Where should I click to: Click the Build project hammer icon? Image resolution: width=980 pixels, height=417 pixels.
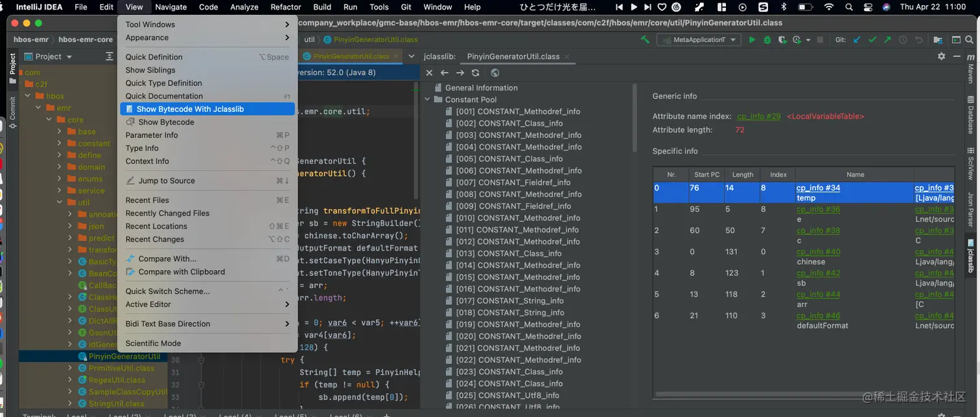point(645,39)
